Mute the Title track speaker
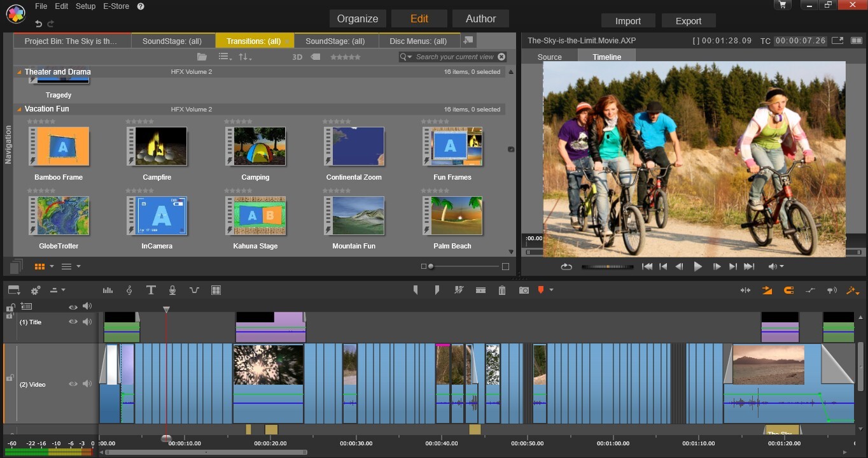This screenshot has width=868, height=458. click(87, 322)
